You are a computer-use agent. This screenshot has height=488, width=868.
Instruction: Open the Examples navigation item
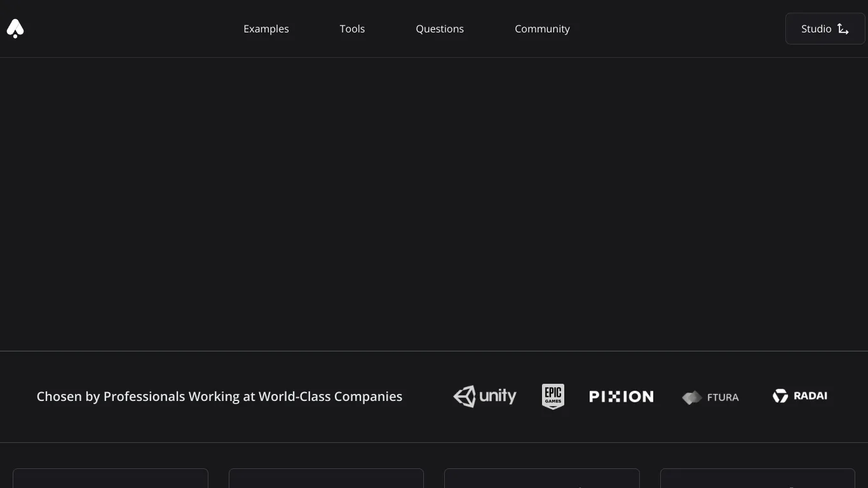pos(266,29)
